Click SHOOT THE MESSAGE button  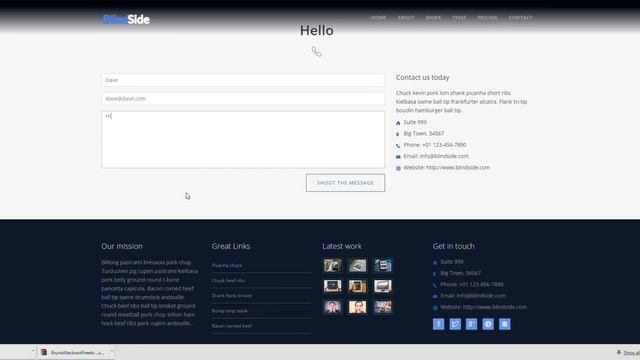(345, 183)
